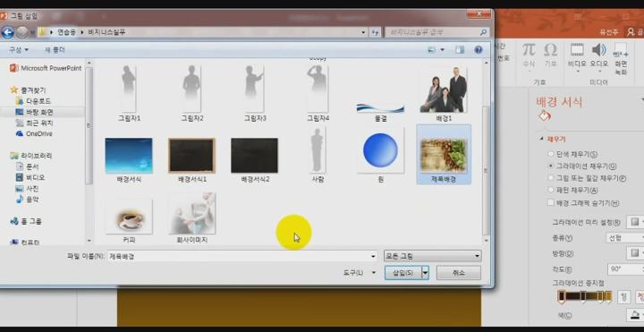Click the 취소 button
The width and height of the screenshot is (644, 332).
coord(458,272)
